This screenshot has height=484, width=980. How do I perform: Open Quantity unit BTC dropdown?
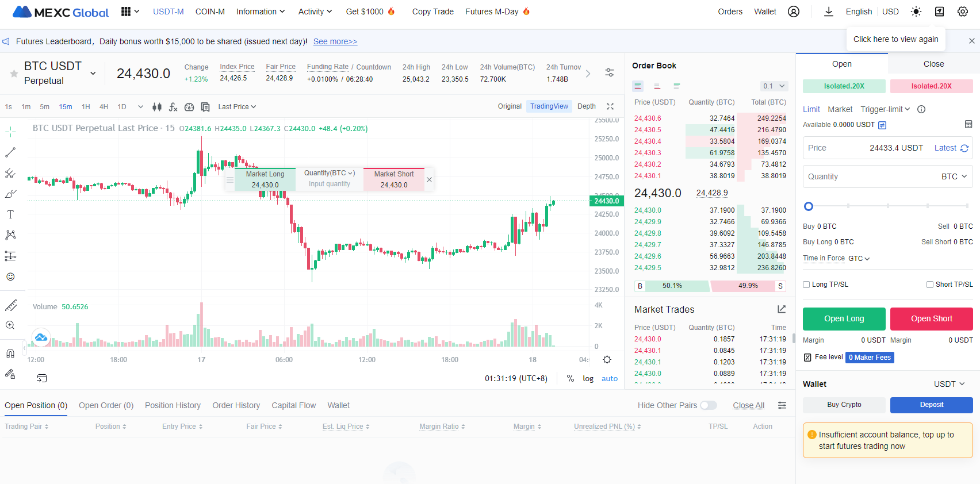[954, 176]
